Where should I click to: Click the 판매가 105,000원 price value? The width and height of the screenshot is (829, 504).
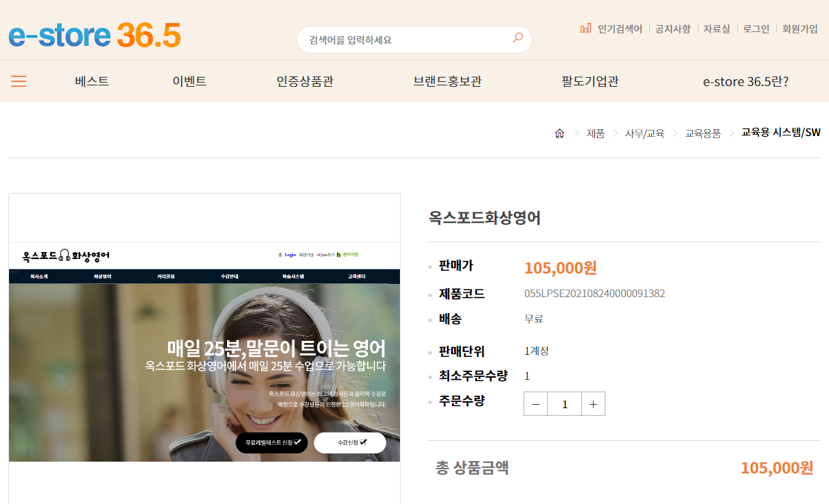point(560,267)
